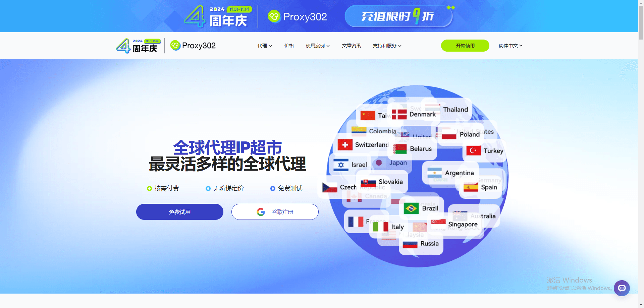Click the Google logo icon in signup button
Viewport: 644px width, 308px height.
pos(261,212)
